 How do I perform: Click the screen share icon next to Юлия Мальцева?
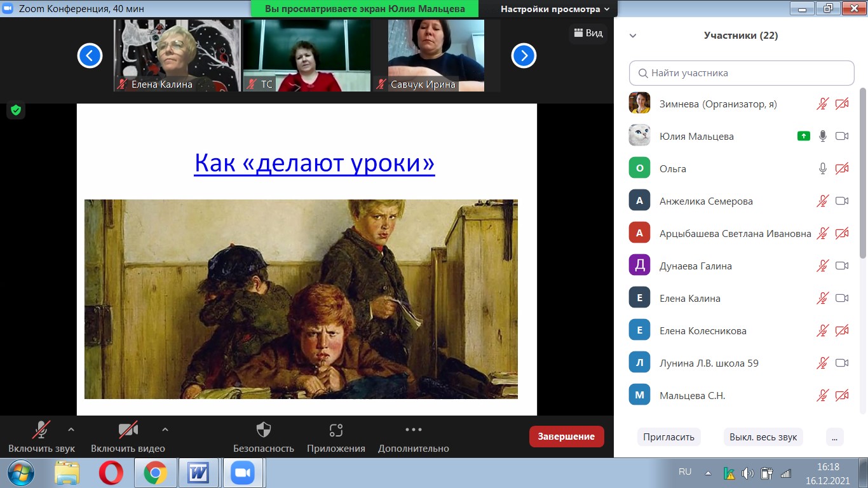pos(804,136)
